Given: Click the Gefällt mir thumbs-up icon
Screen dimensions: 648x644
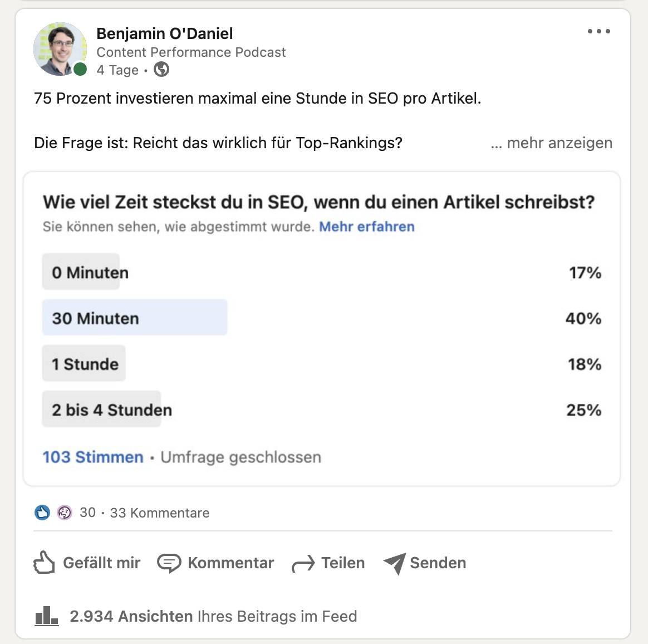Looking at the screenshot, I should tap(44, 563).
